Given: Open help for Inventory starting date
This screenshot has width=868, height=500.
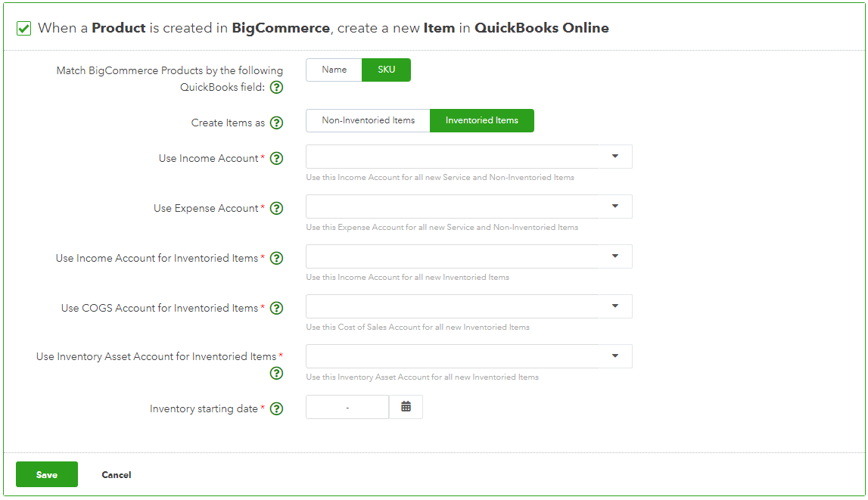Looking at the screenshot, I should click(x=276, y=408).
